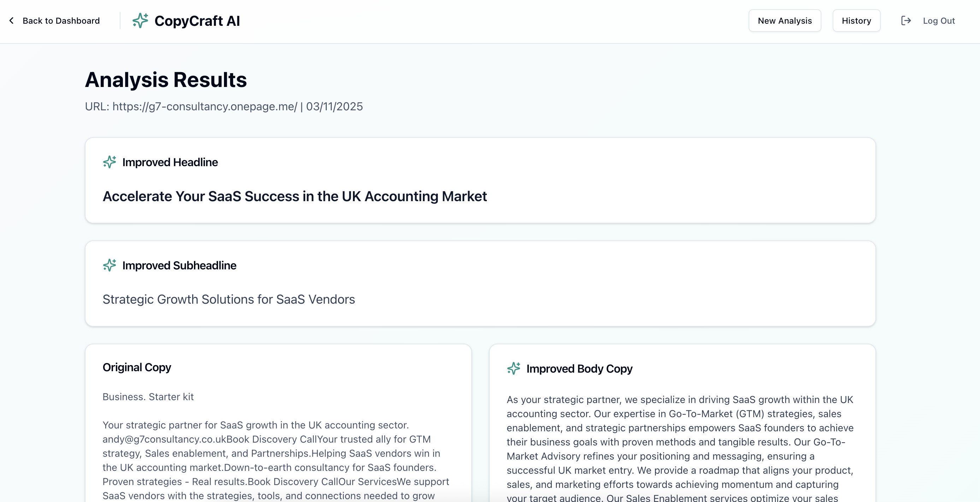This screenshot has width=980, height=502.
Task: Go back to the Dashboard
Action: (61, 21)
